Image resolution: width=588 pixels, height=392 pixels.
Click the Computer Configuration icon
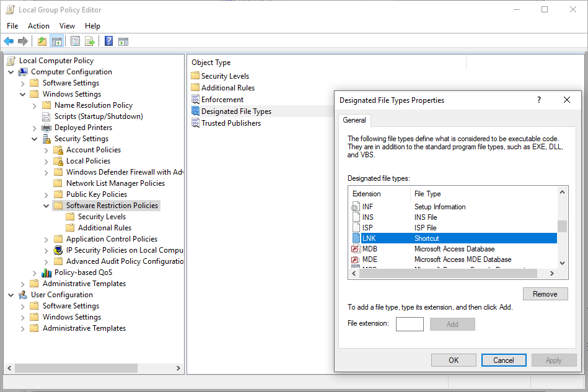point(23,72)
